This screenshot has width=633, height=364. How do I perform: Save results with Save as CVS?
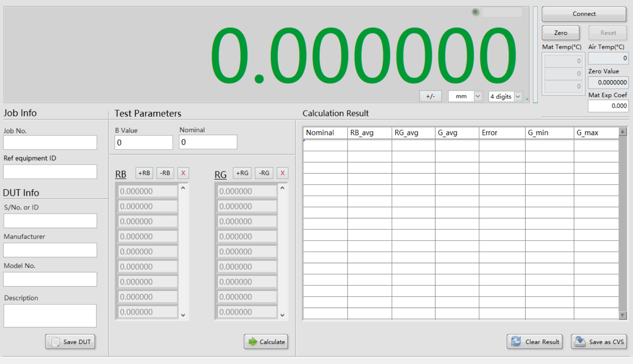(x=599, y=342)
